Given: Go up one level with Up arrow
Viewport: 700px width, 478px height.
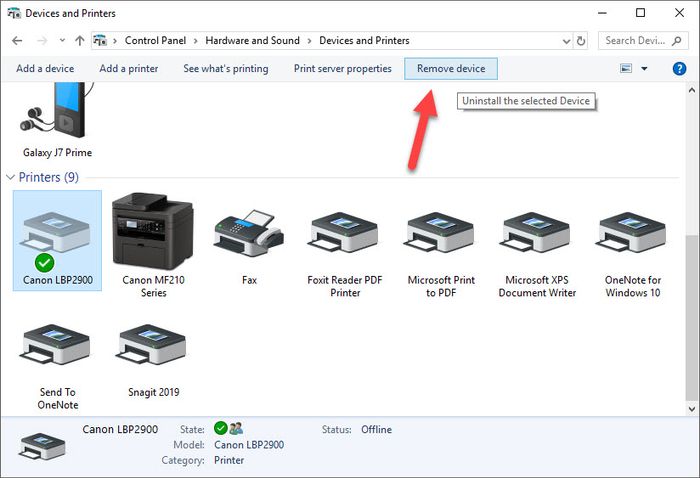Looking at the screenshot, I should pyautogui.click(x=79, y=41).
